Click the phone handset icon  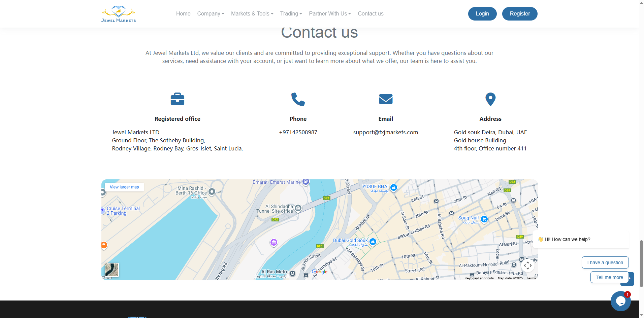pyautogui.click(x=298, y=99)
